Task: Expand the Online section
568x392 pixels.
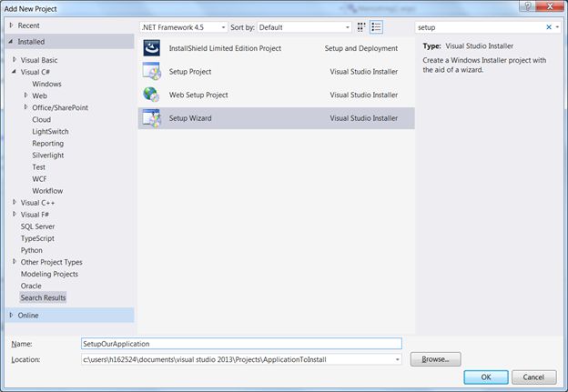Action: coord(11,315)
